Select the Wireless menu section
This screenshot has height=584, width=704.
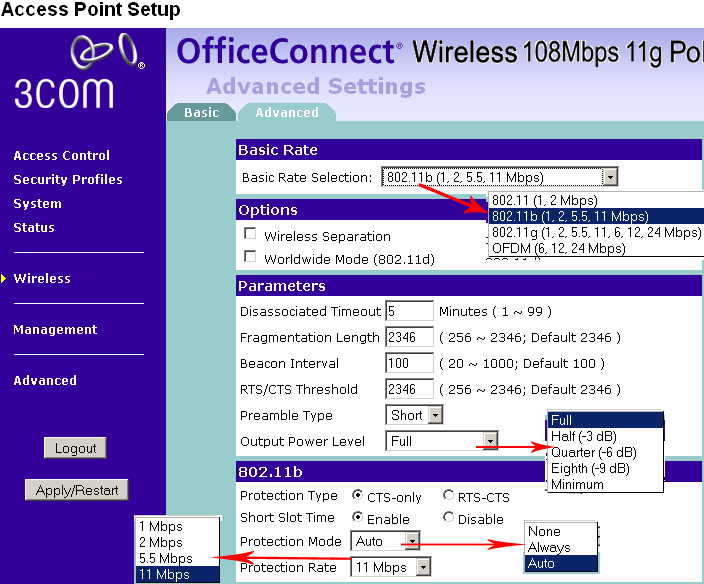point(42,278)
